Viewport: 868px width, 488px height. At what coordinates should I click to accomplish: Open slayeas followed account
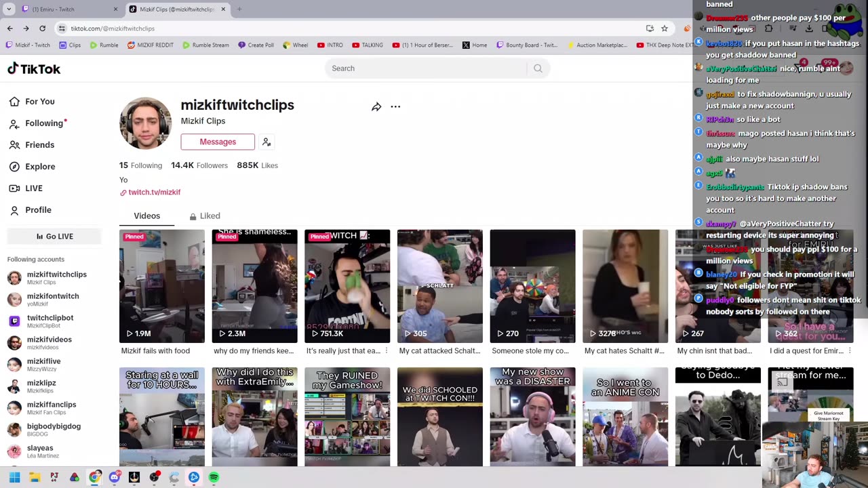click(54, 451)
